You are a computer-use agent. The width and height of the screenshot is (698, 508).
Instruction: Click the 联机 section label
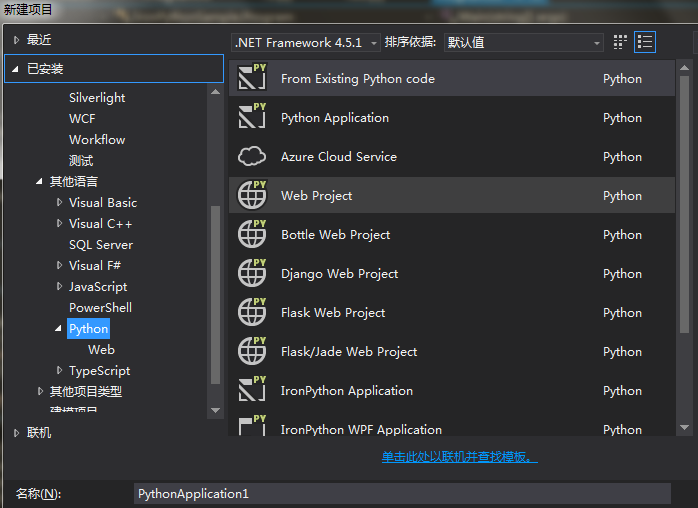tap(39, 433)
